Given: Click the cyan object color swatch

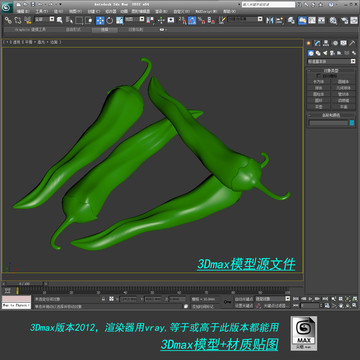Looking at the screenshot, I should coord(352,123).
